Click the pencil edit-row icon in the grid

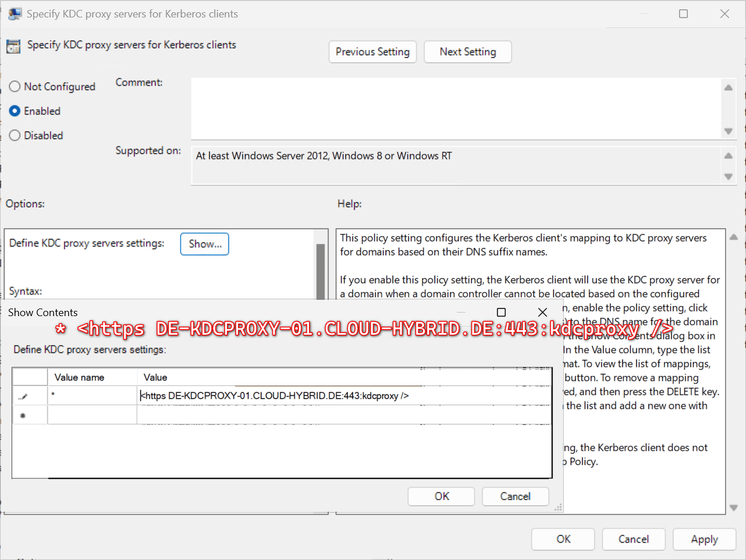click(23, 396)
